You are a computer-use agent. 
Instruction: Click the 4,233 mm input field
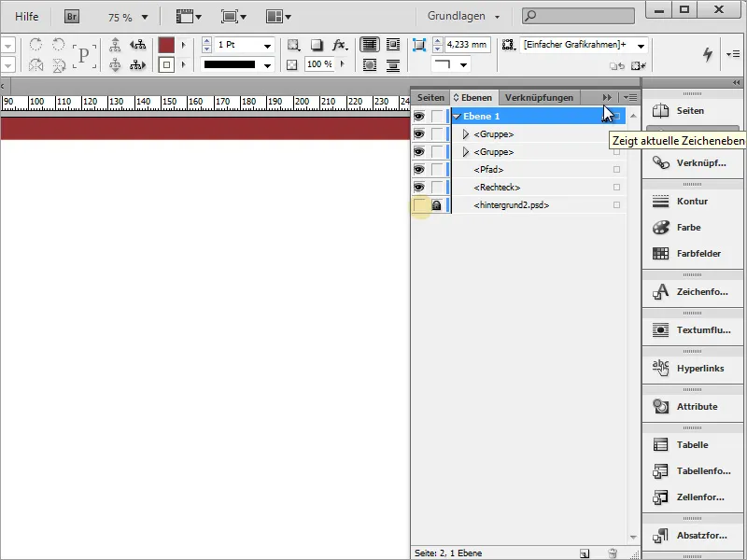pos(468,45)
